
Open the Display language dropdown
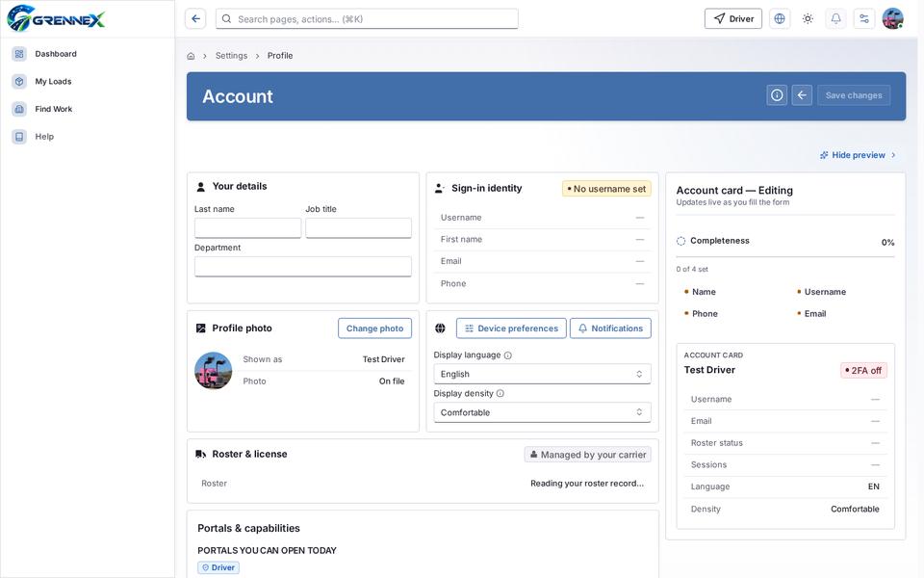(x=542, y=374)
